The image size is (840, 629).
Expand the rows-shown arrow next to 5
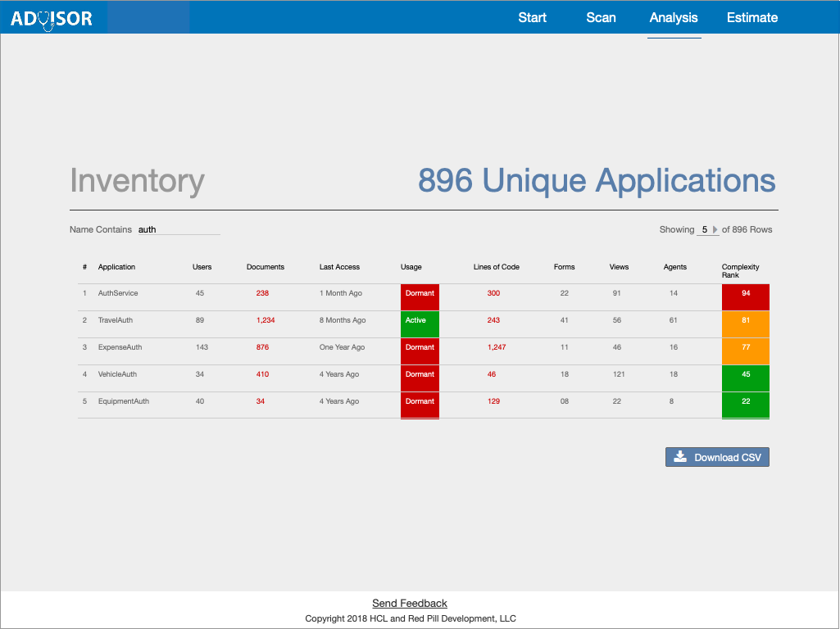[715, 230]
